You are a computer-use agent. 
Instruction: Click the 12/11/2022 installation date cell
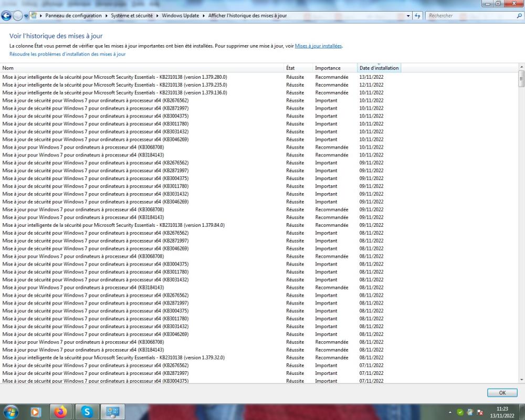tap(371, 85)
